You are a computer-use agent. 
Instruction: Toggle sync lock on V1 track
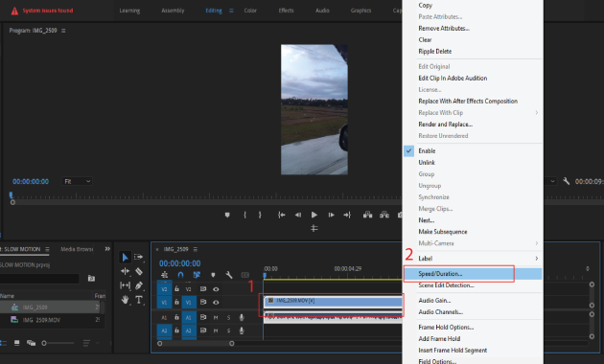point(203,302)
